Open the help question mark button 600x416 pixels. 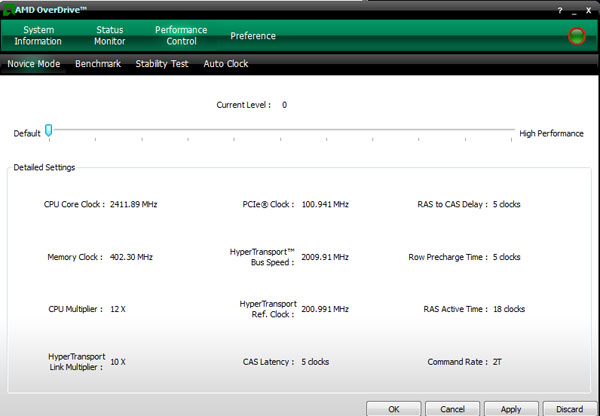[560, 11]
